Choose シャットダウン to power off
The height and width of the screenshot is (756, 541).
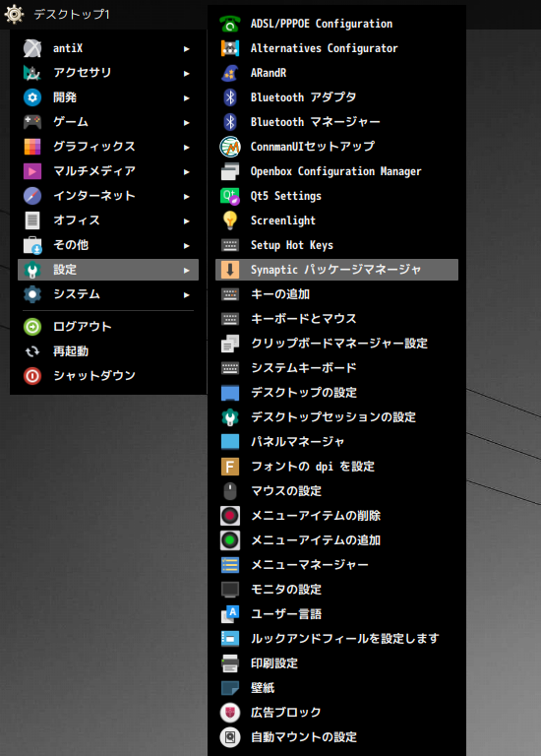(x=108, y=376)
